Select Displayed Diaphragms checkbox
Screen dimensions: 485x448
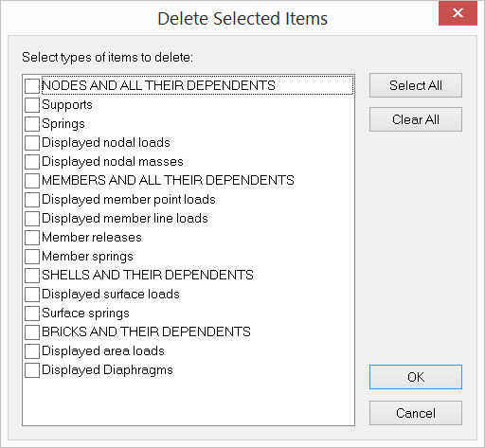[32, 370]
